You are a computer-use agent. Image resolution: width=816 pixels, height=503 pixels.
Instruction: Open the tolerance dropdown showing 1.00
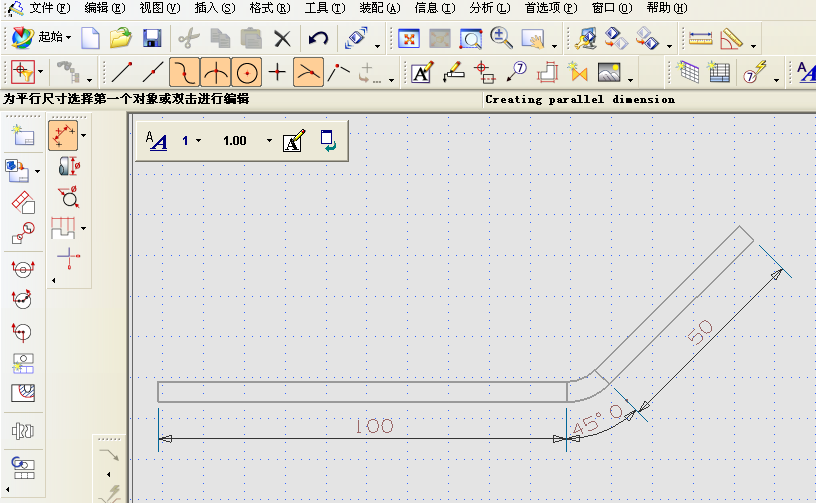(247, 141)
